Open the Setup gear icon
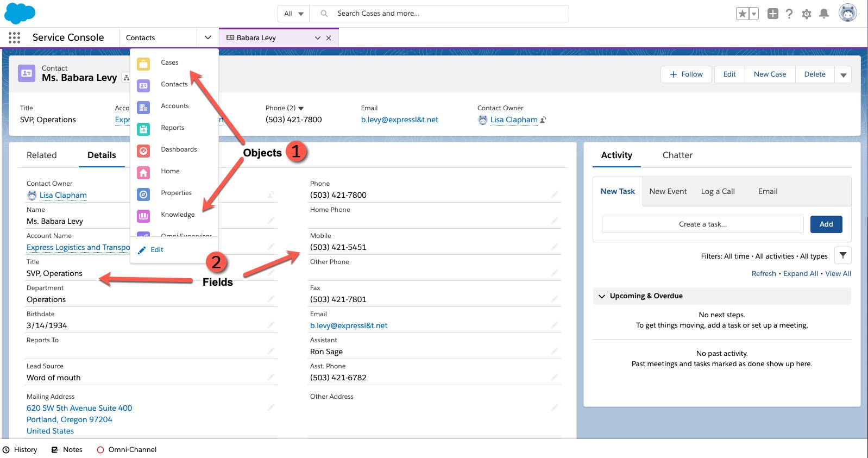 point(807,14)
